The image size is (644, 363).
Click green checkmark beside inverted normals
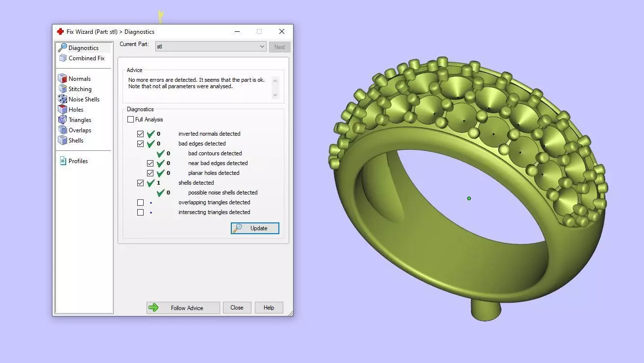click(x=151, y=134)
